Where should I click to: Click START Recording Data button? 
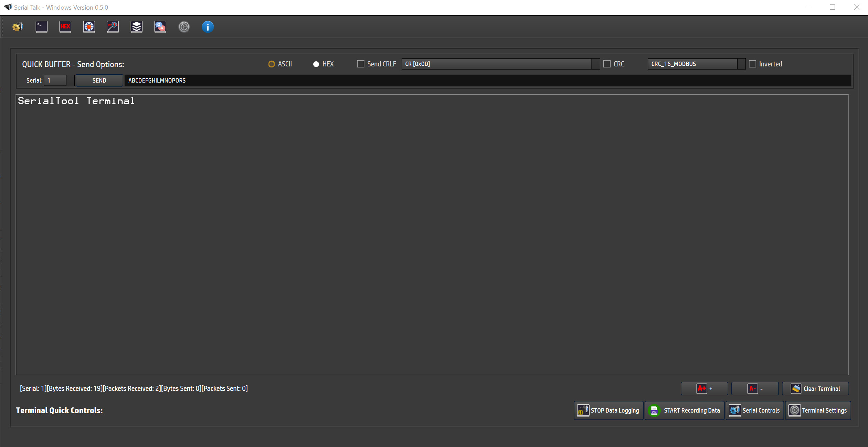[684, 410]
